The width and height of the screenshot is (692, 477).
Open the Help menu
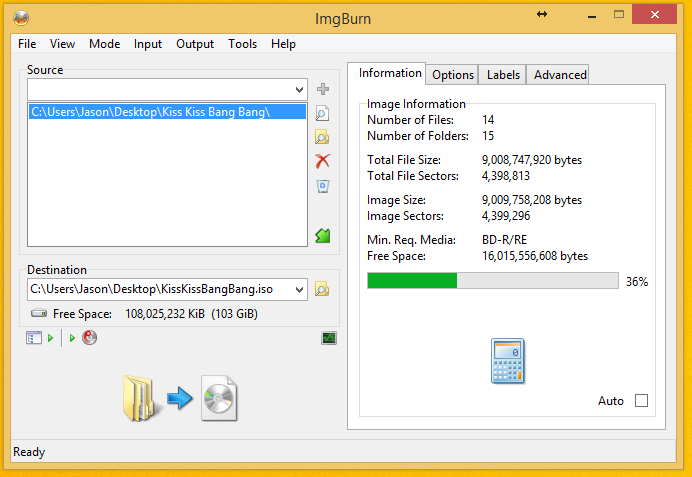click(x=283, y=44)
